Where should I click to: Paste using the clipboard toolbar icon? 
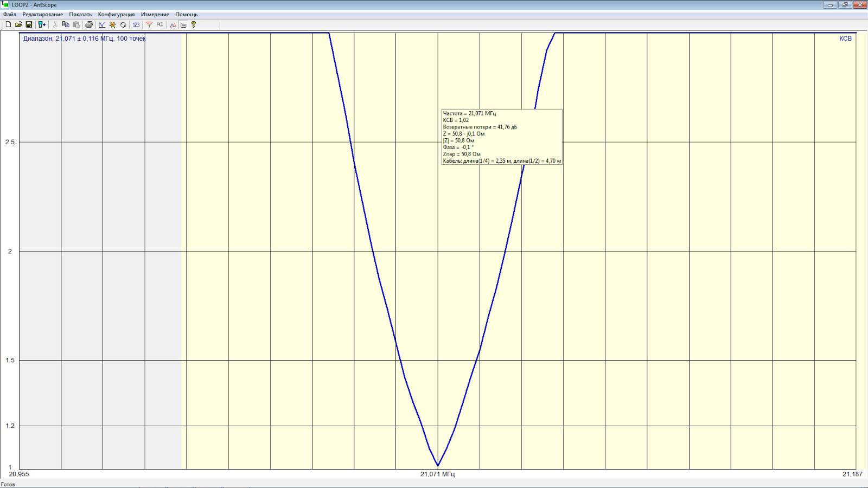click(76, 24)
